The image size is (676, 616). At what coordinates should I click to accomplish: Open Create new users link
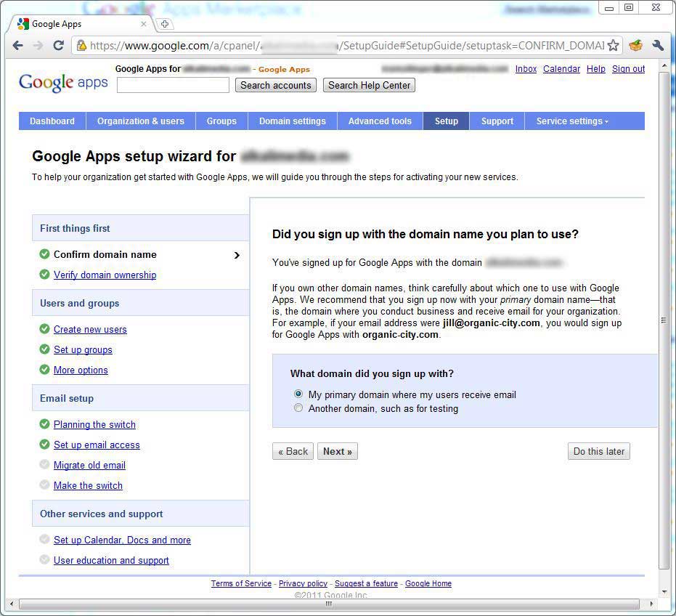click(x=90, y=330)
